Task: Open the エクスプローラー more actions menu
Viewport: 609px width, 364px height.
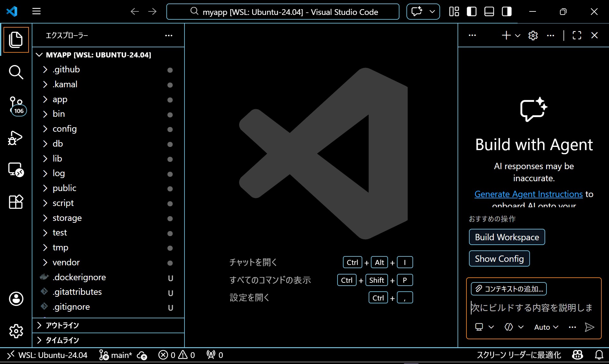Action: point(169,36)
